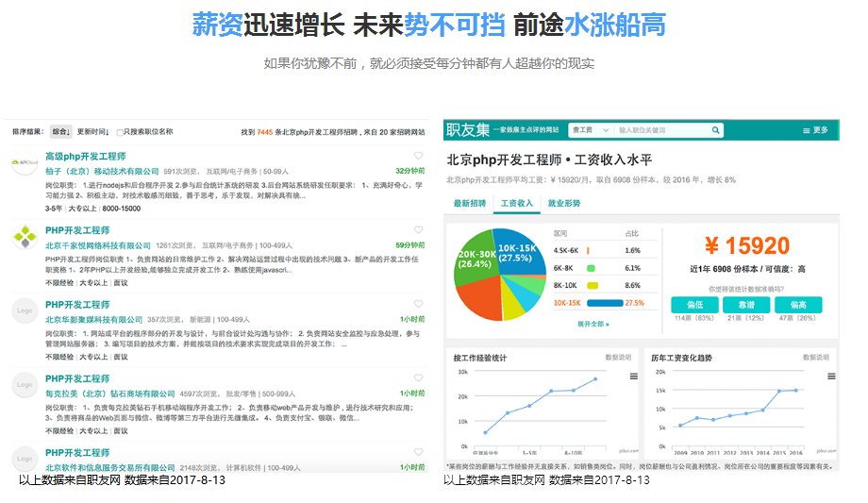Click the green 6K-8K legend swatch
The image size is (868, 503).
591,268
